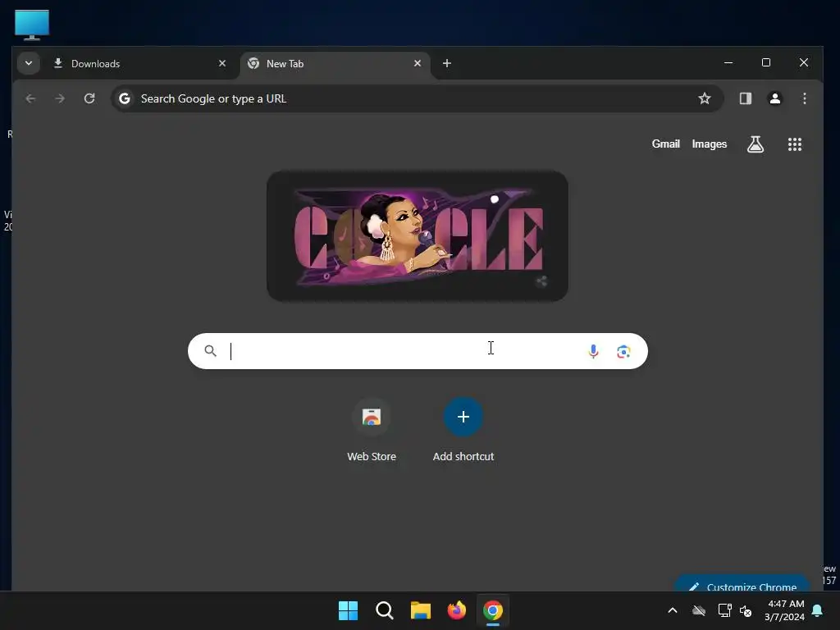The image size is (840, 630).
Task: Open the desktop This PC icon
Action: coord(32,25)
